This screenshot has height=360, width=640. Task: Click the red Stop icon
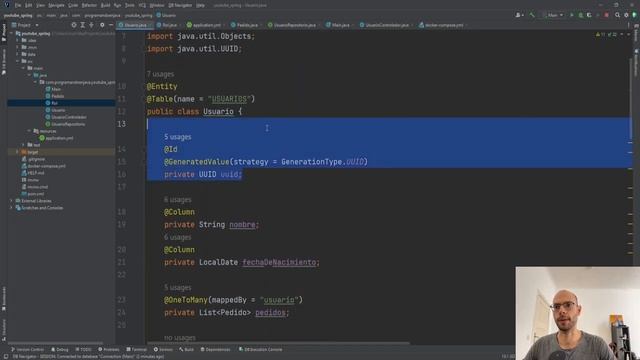click(607, 15)
